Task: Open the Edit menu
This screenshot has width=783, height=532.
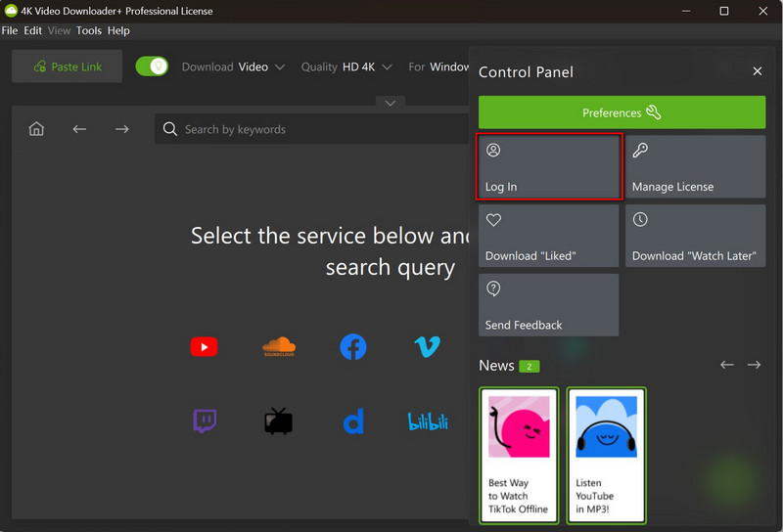Action: pos(33,30)
